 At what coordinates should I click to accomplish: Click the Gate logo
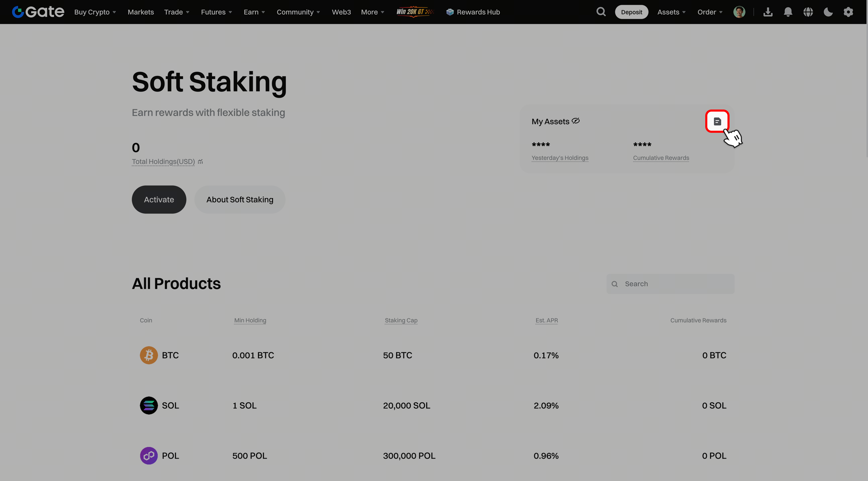38,12
